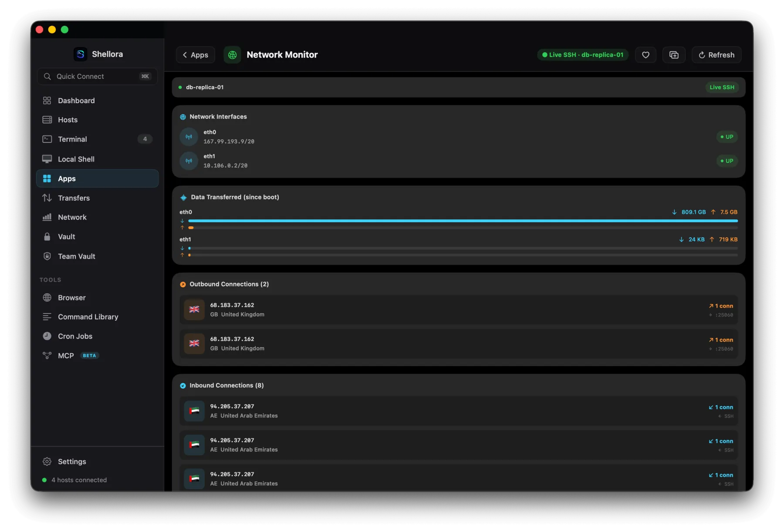Screen dimensions: 784x532
Task: Click the Data Transferred waveform icon
Action: 183,197
